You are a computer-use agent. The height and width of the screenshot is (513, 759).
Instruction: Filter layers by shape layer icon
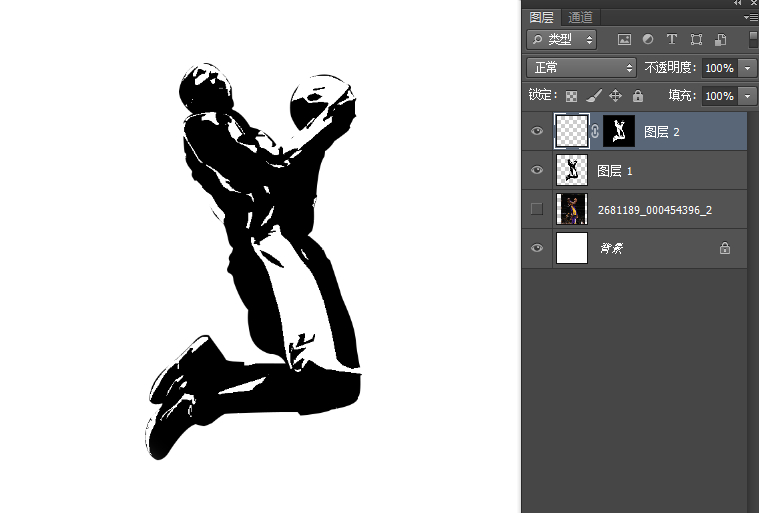tap(696, 40)
